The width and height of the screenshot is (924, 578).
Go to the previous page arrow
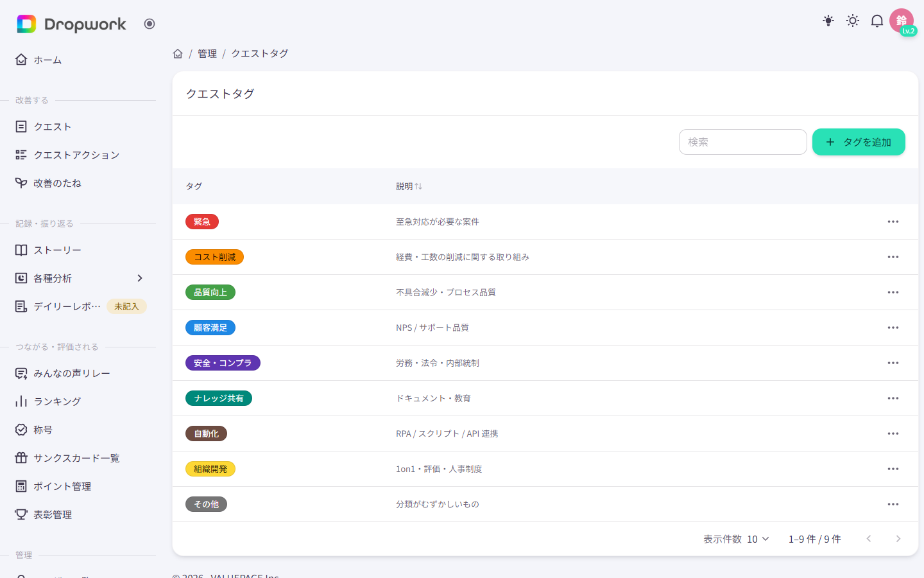869,539
